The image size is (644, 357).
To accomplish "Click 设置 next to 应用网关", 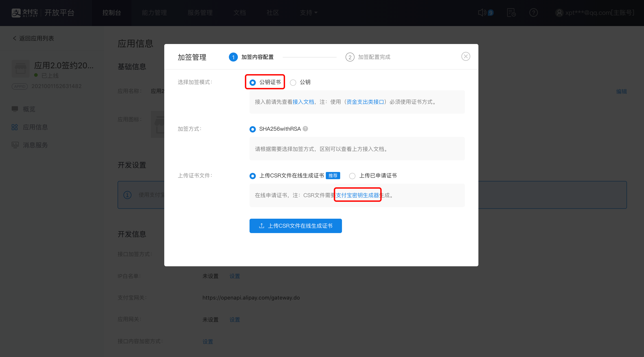I will click(234, 320).
